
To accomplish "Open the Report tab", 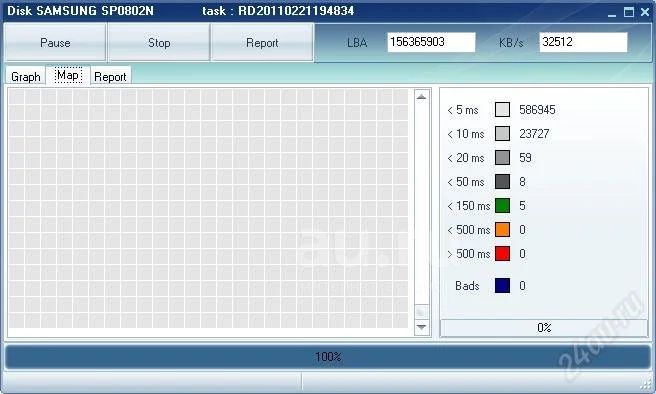I will [x=110, y=77].
